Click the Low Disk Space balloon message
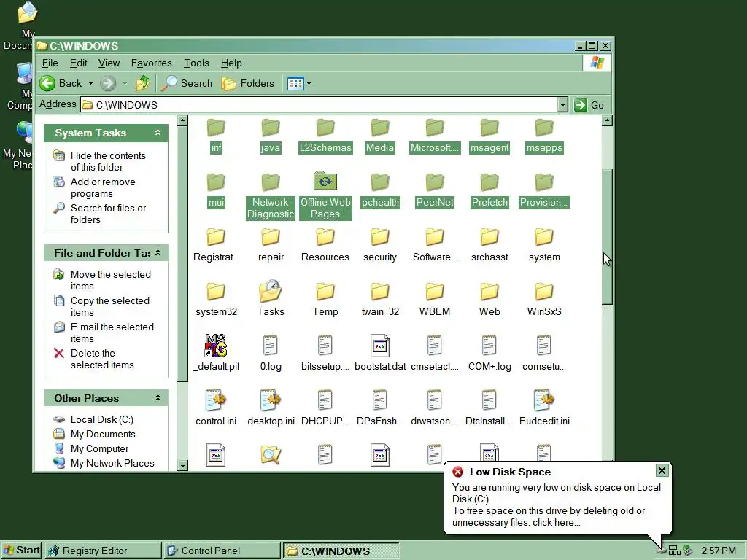747x560 pixels. point(557,505)
